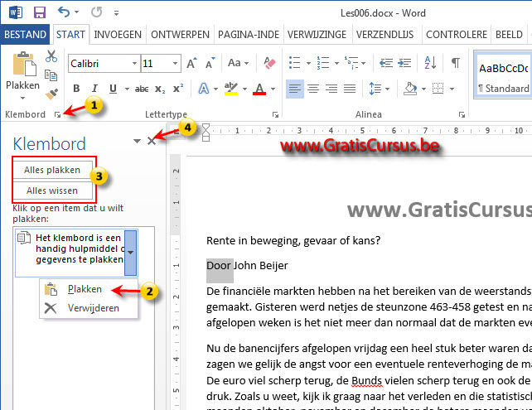This screenshot has height=410, width=532.
Task: Select the Format Painter brush icon
Action: tap(51, 94)
